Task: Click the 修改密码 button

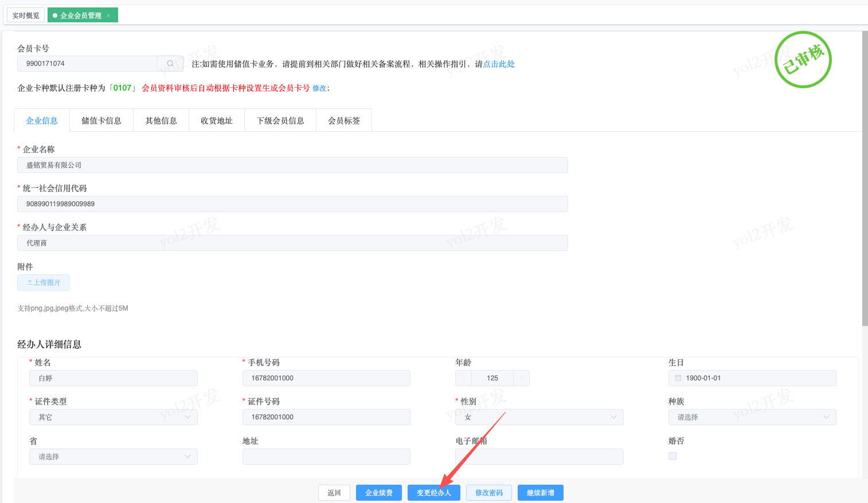Action: 489,493
